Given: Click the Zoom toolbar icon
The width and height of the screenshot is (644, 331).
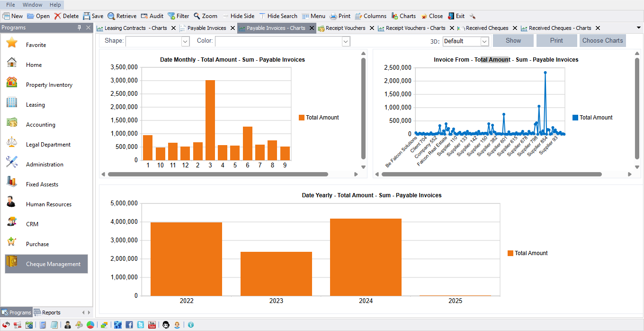Looking at the screenshot, I should coord(206,16).
